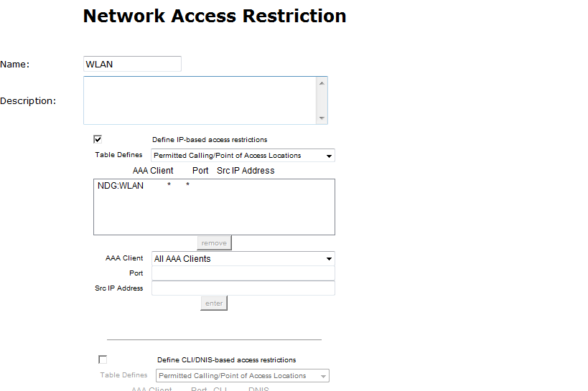Click the Description scrollbar up arrow
Screen dimensions: 588x391
322,83
